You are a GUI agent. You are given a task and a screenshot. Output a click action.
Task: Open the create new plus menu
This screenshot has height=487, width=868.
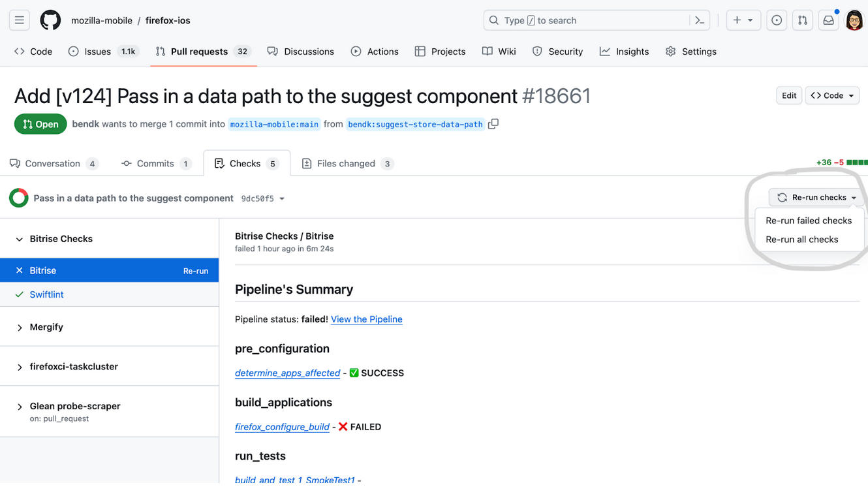(743, 20)
